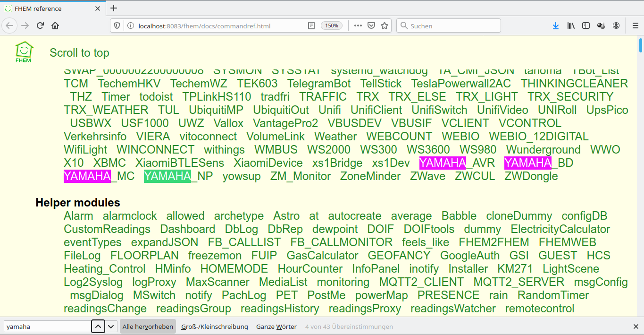Jump to previous find match

tap(98, 326)
